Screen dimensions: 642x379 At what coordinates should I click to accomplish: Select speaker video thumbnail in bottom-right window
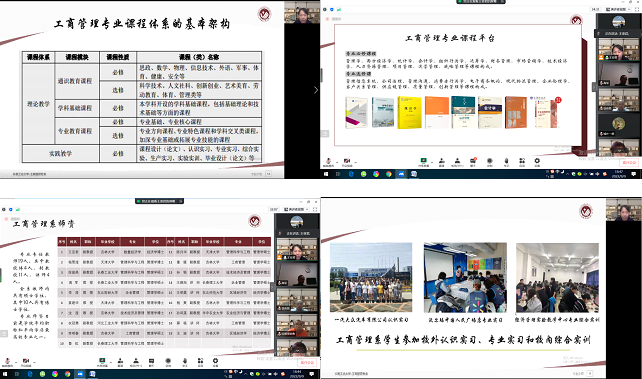click(x=624, y=210)
